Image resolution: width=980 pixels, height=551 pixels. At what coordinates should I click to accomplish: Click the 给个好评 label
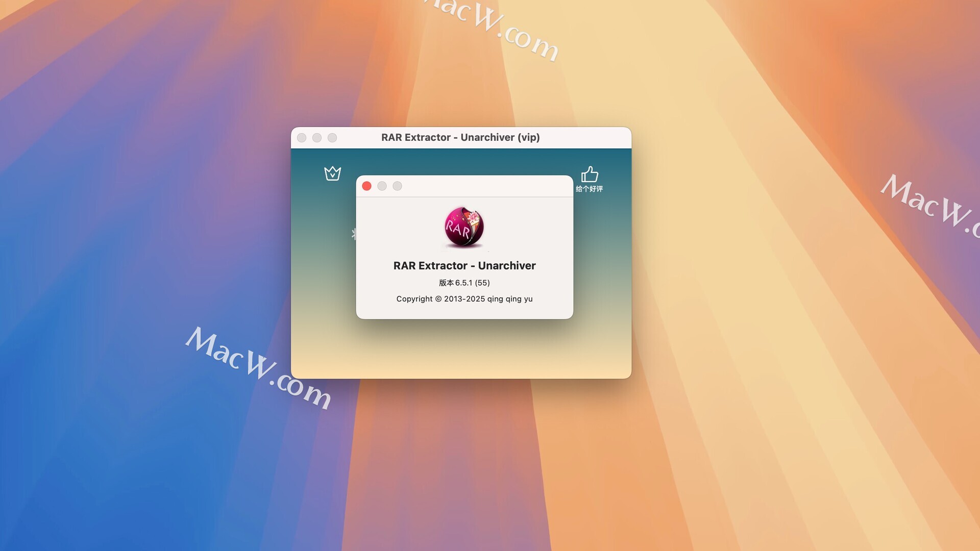click(x=590, y=189)
